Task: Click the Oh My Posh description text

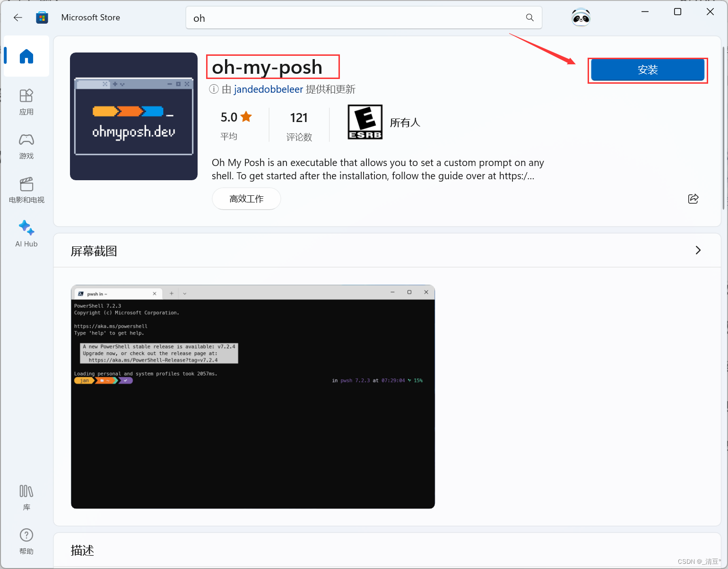Action: [378, 169]
